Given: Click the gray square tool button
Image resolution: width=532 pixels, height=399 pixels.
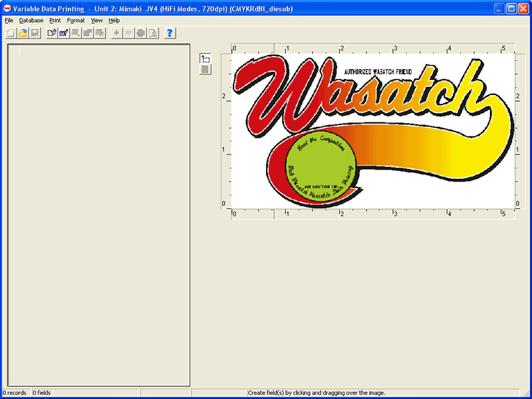Looking at the screenshot, I should click(x=205, y=70).
